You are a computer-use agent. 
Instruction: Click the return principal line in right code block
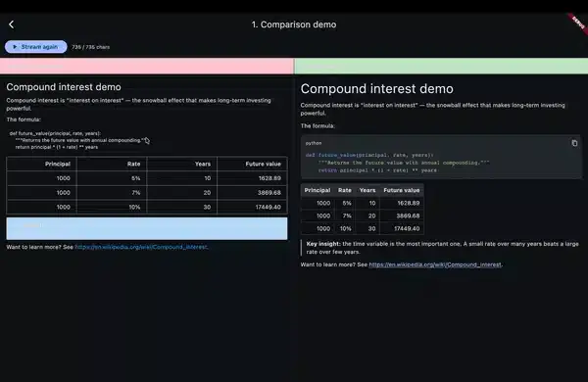(x=377, y=170)
